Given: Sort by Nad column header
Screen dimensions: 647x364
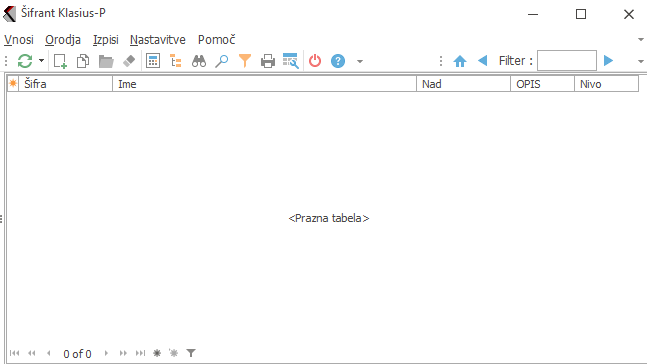Looking at the screenshot, I should pos(464,84).
